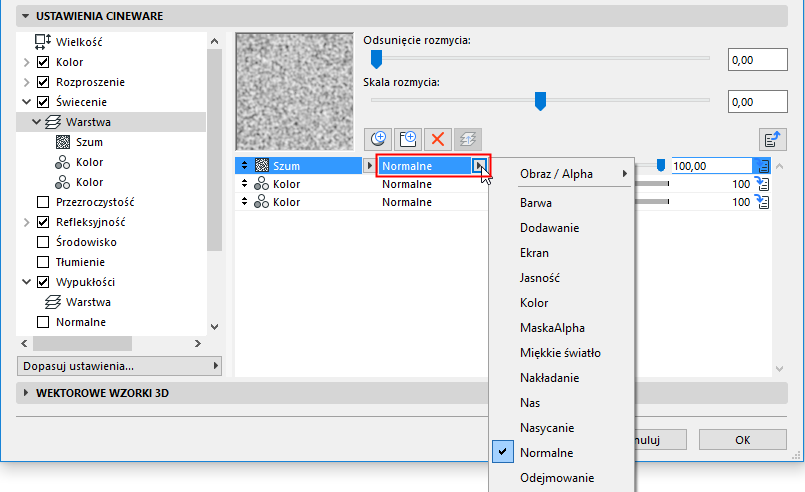Choose Odejmowanie blend mode
The width and height of the screenshot is (805, 492).
coord(562,478)
